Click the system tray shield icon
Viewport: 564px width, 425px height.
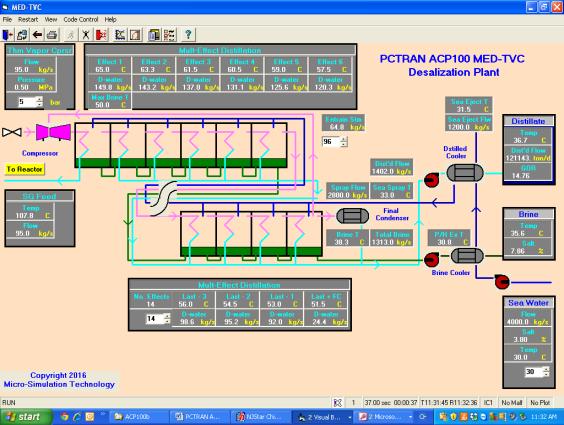coord(454,417)
